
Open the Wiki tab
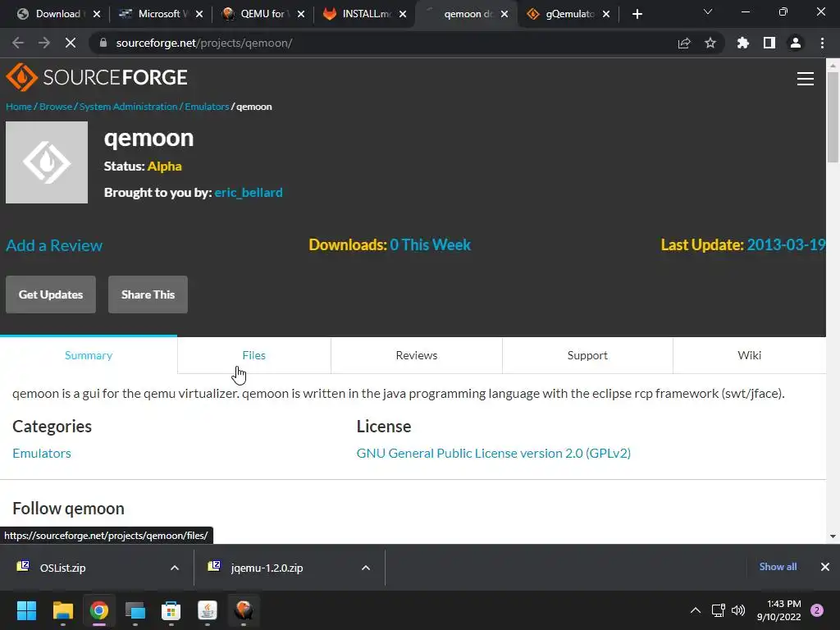pos(749,355)
